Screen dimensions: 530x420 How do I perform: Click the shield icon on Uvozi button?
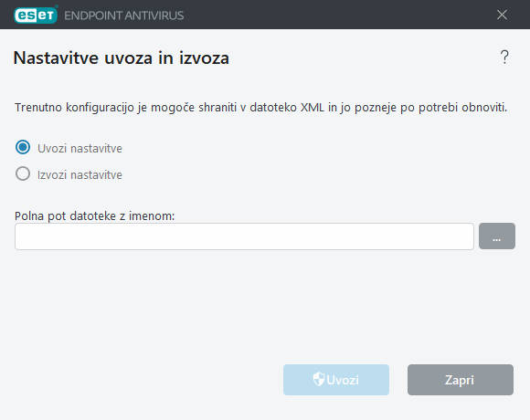tap(319, 379)
